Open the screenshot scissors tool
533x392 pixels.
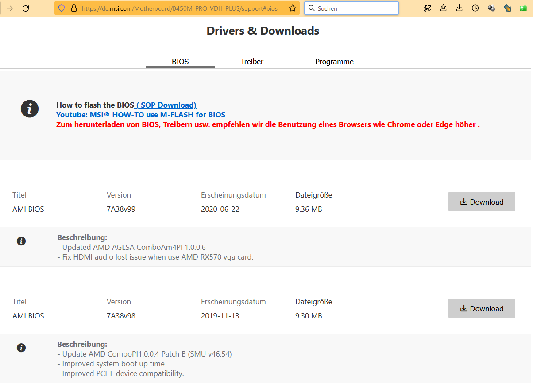(427, 8)
